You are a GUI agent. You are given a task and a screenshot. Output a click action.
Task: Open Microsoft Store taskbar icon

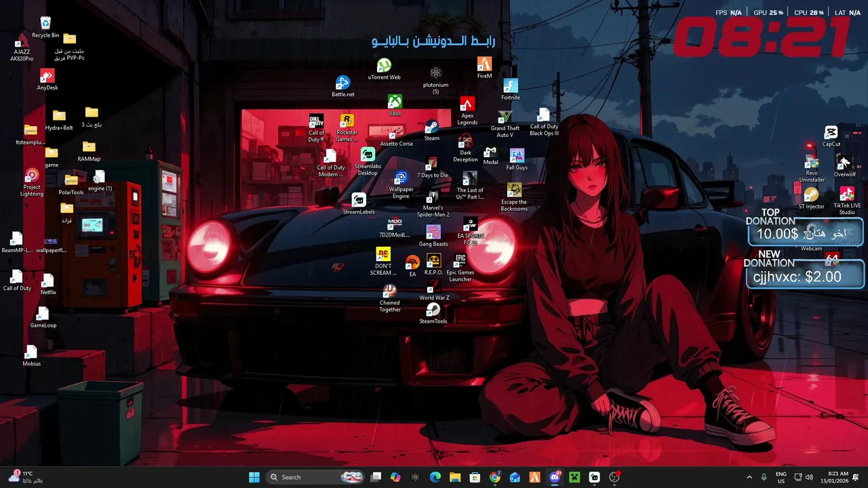click(475, 477)
